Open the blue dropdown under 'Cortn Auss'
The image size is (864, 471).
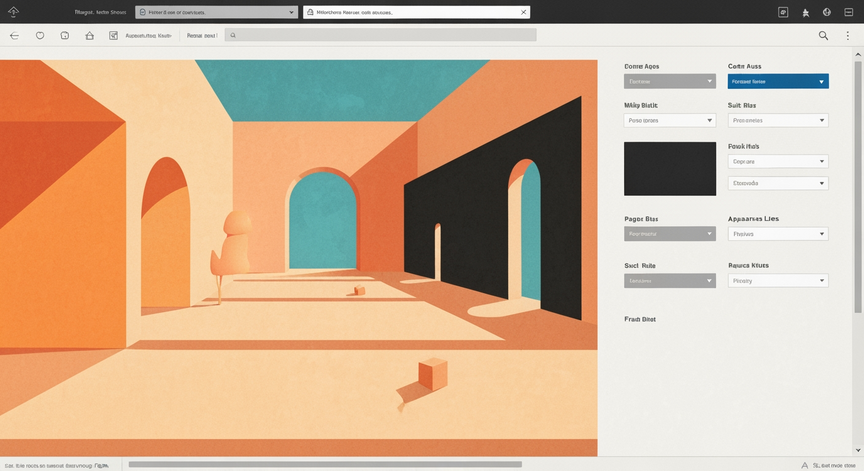click(x=778, y=82)
